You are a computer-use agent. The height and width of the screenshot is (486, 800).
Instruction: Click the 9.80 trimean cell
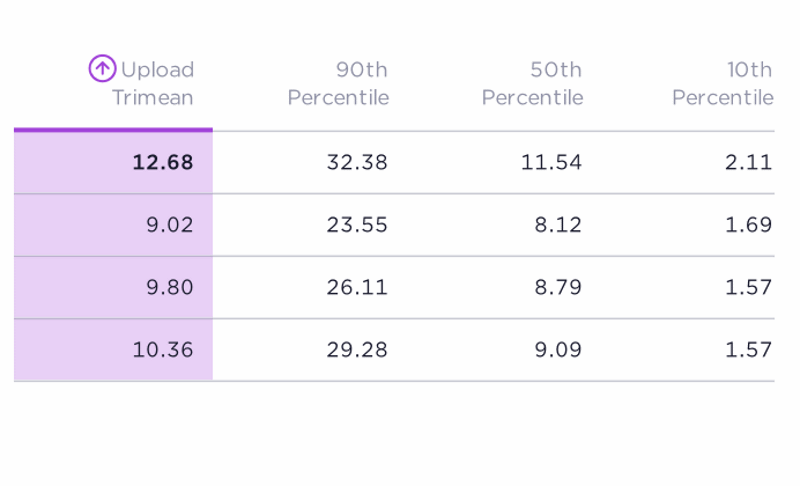[169, 287]
